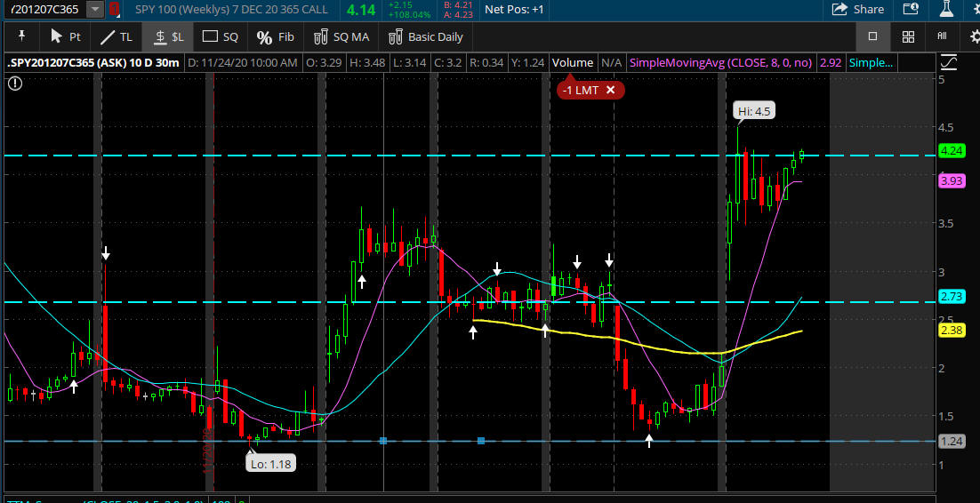This screenshot has width=980, height=503.
Task: Activate the $L price level tool
Action: pyautogui.click(x=168, y=36)
